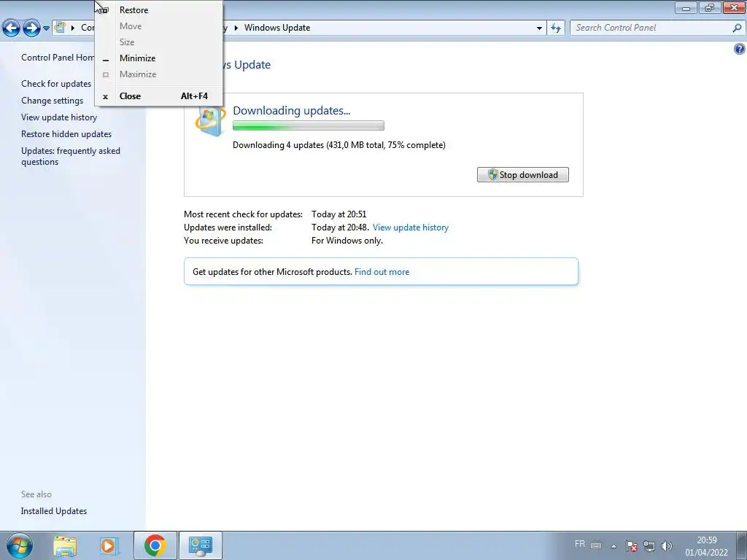Click the search magnifier icon
The image size is (747, 560).
(x=737, y=28)
